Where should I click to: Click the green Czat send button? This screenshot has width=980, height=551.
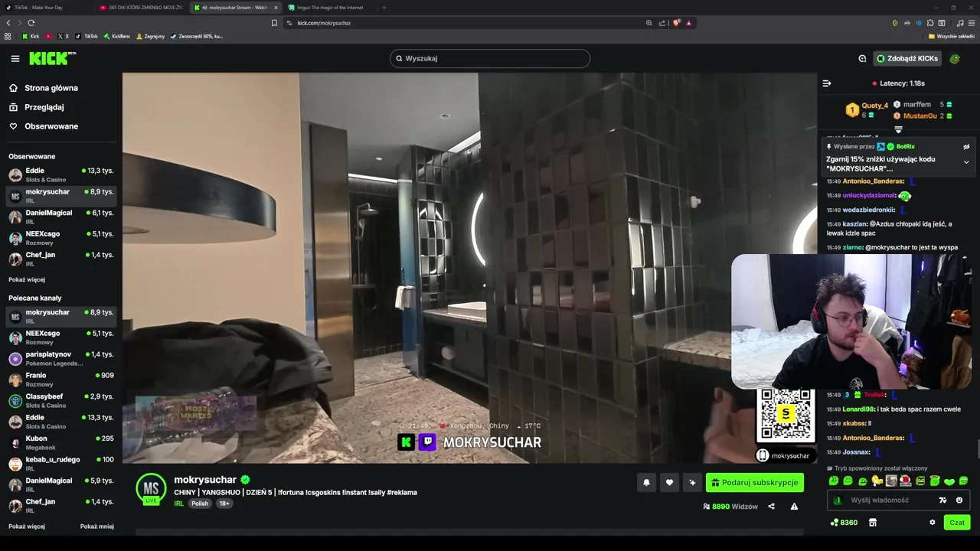click(x=957, y=523)
